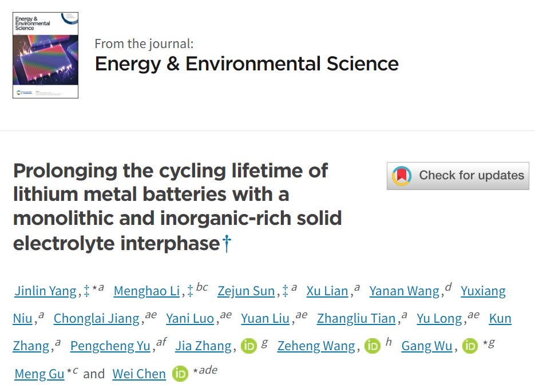This screenshot has height=392, width=535.
Task: Click the dagger footnote link after title
Action: pyautogui.click(x=227, y=244)
